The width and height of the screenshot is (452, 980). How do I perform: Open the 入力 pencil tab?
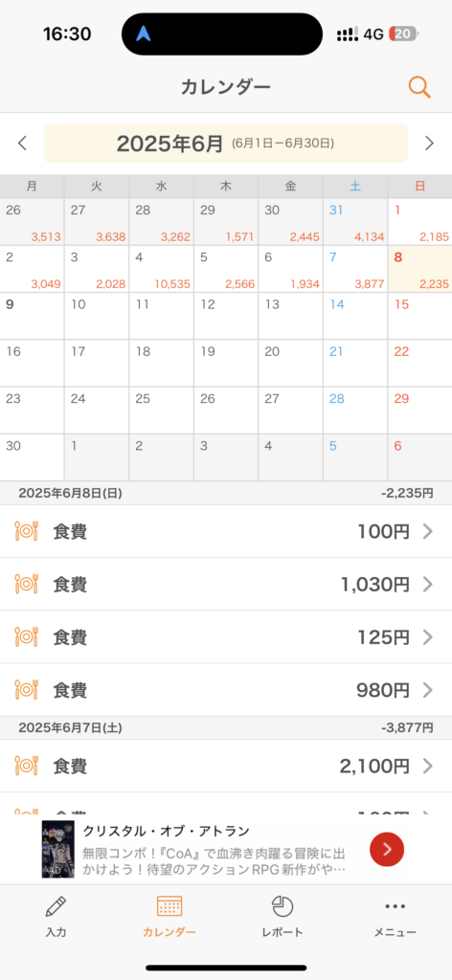click(x=56, y=916)
